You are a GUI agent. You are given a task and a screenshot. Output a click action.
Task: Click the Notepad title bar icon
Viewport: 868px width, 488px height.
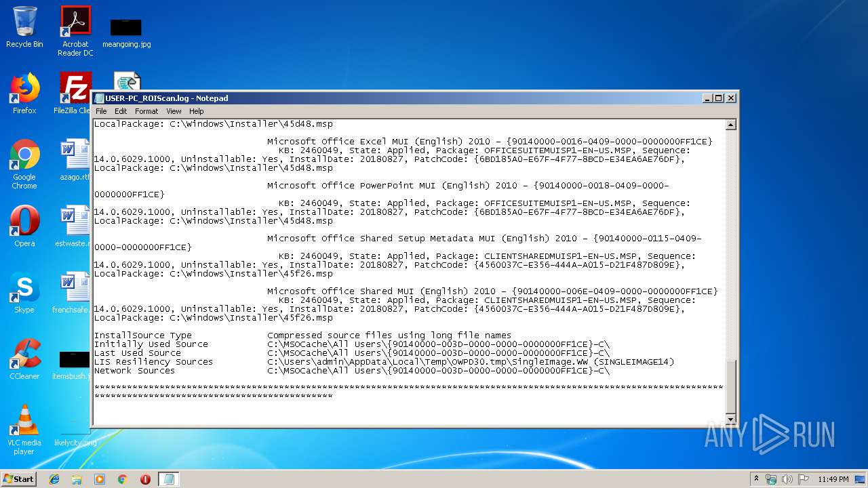(100, 98)
